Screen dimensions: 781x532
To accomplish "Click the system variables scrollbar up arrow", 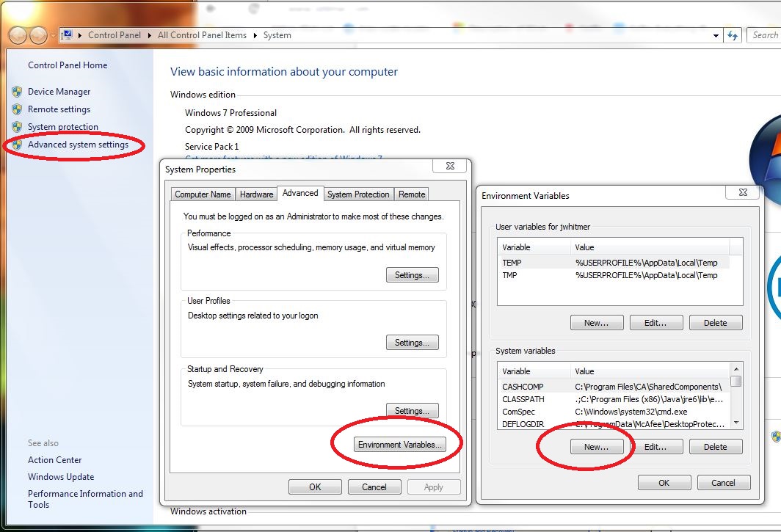I will tap(736, 368).
